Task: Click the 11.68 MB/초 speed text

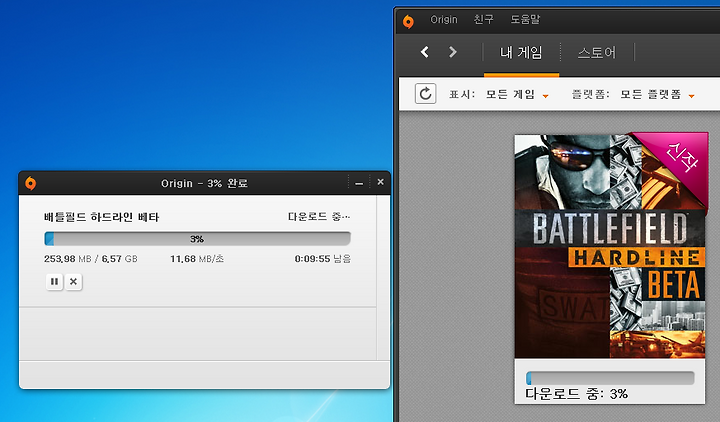Action: coord(197,259)
